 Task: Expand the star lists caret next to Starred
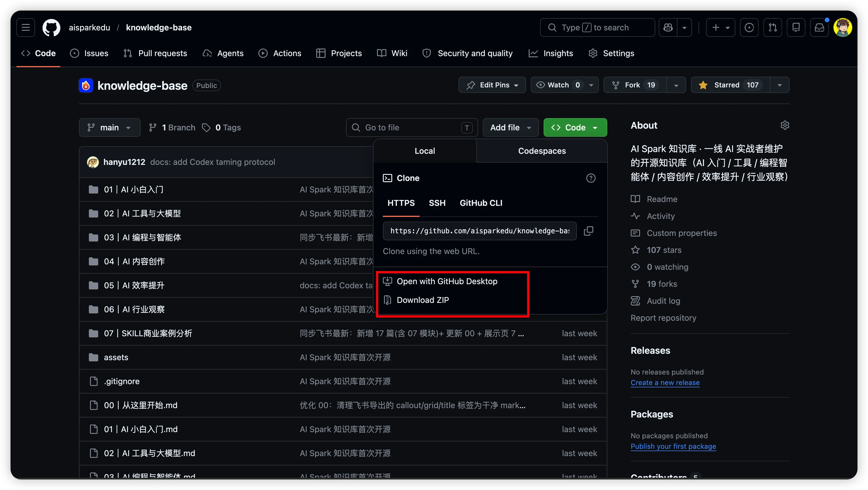[x=779, y=85]
